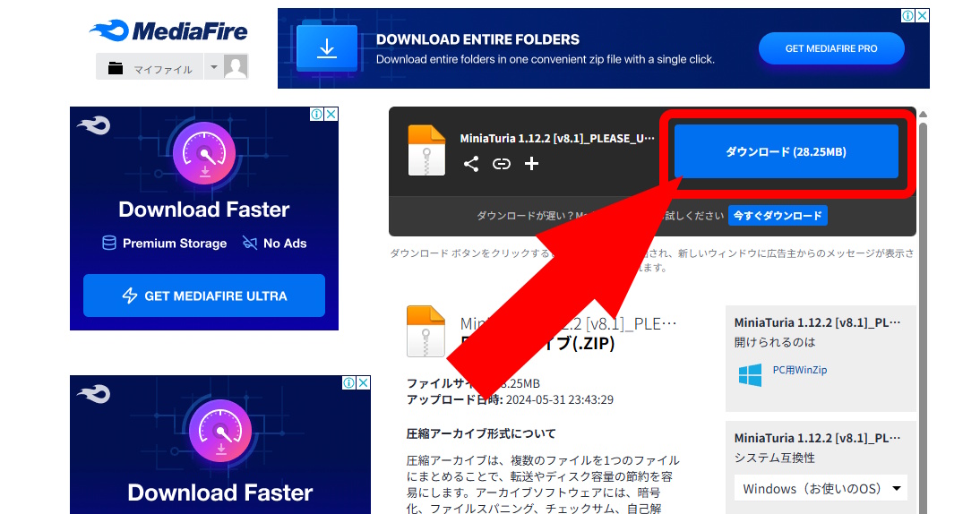Click MediaFire flame icon on upper left ad
Image resolution: width=980 pixels, height=514 pixels.
point(94,125)
